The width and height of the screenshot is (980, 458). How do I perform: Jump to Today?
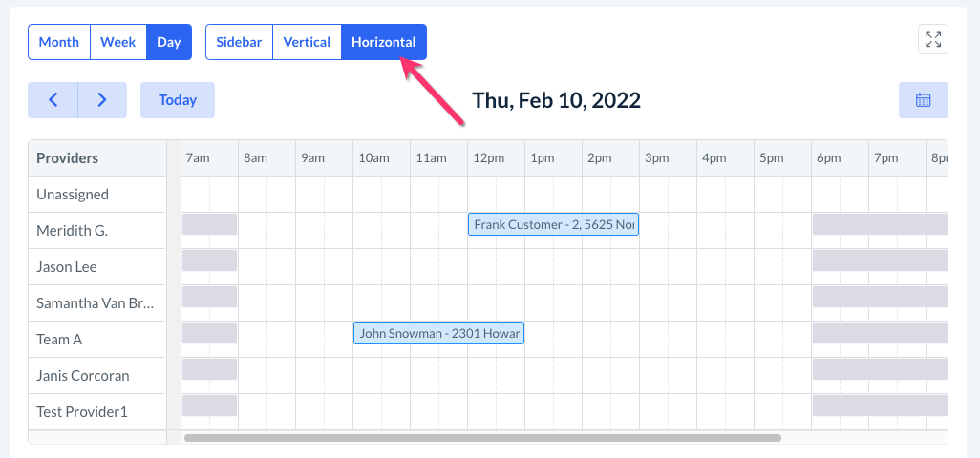tap(178, 100)
